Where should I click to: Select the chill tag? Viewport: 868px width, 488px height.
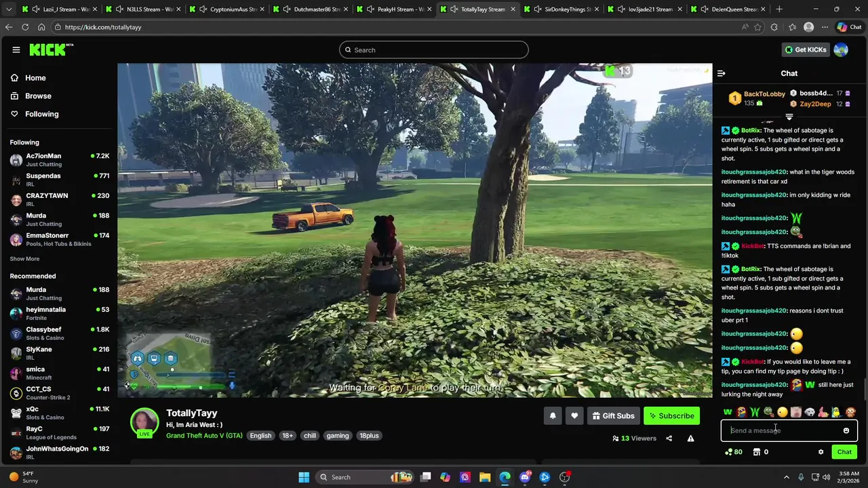[310, 436]
